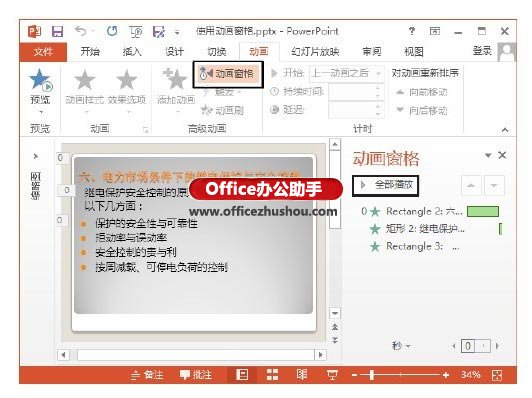Switch to Normal view icon

[242, 375]
